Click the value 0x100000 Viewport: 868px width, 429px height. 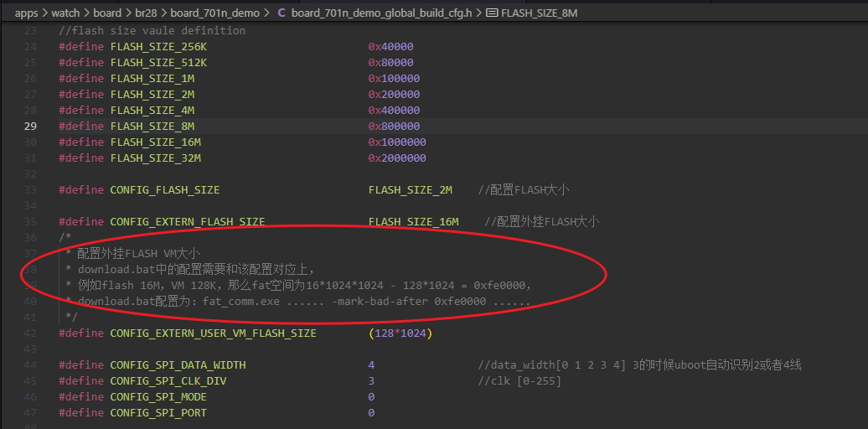click(394, 79)
